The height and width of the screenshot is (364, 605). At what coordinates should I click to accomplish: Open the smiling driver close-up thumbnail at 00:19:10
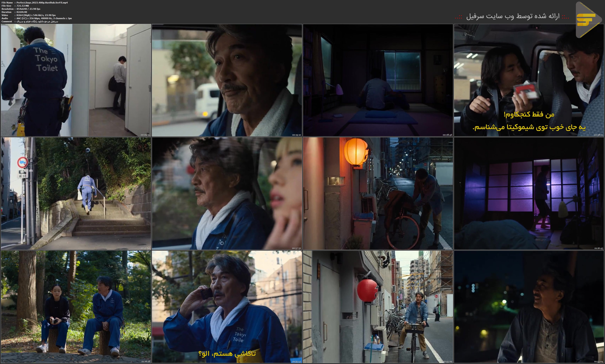(227, 80)
